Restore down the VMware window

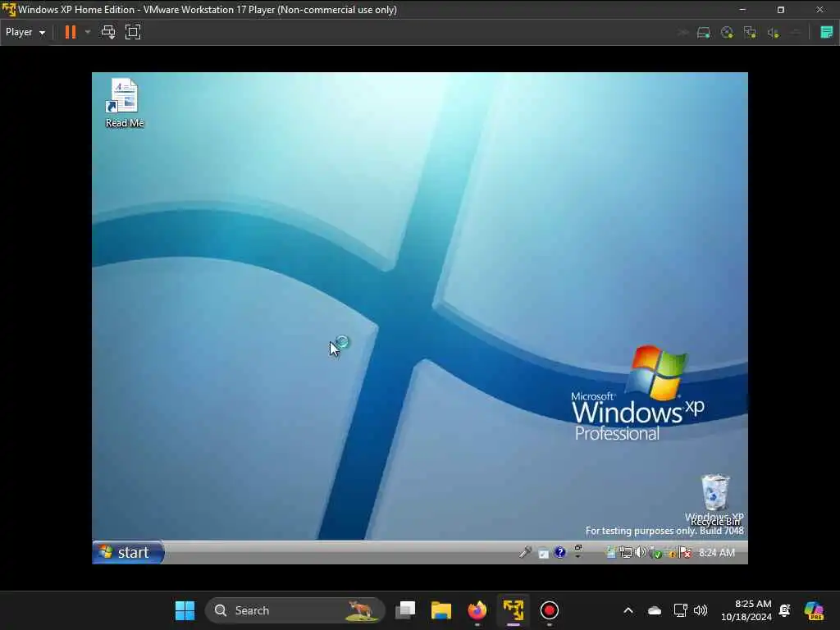(x=781, y=10)
